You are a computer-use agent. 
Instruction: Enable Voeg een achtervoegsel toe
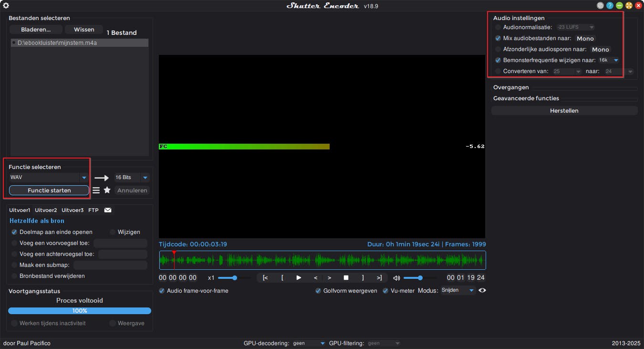pyautogui.click(x=14, y=254)
